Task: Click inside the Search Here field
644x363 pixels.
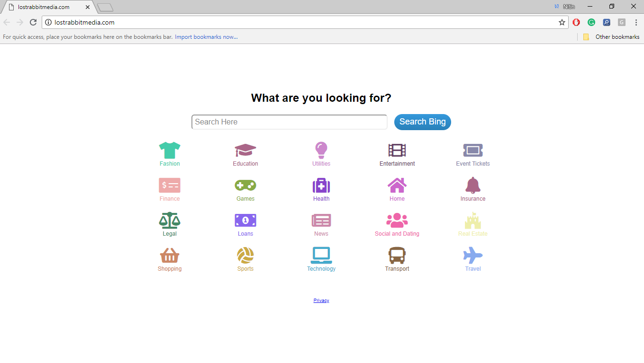Action: pyautogui.click(x=289, y=122)
